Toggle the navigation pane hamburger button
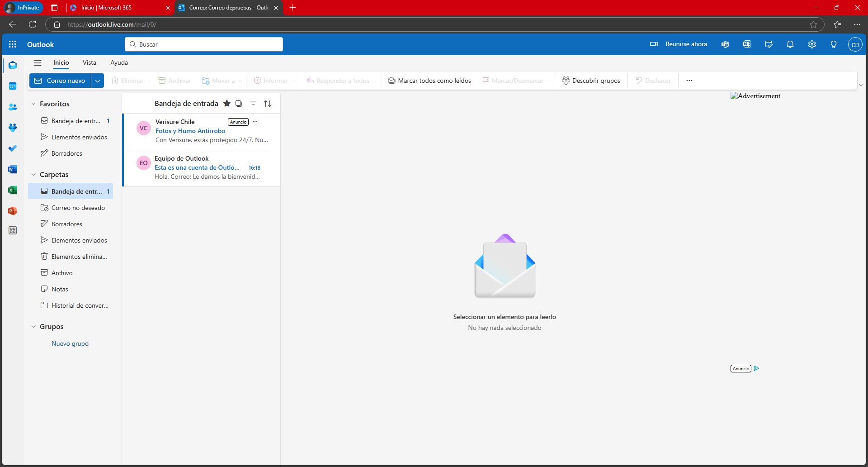 coord(38,63)
